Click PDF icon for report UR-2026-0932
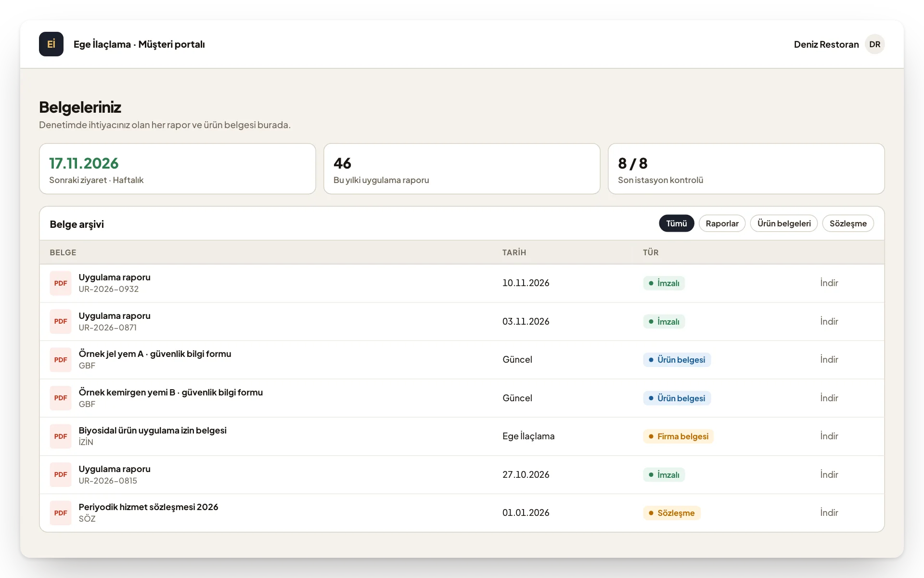924x578 pixels. click(x=61, y=283)
